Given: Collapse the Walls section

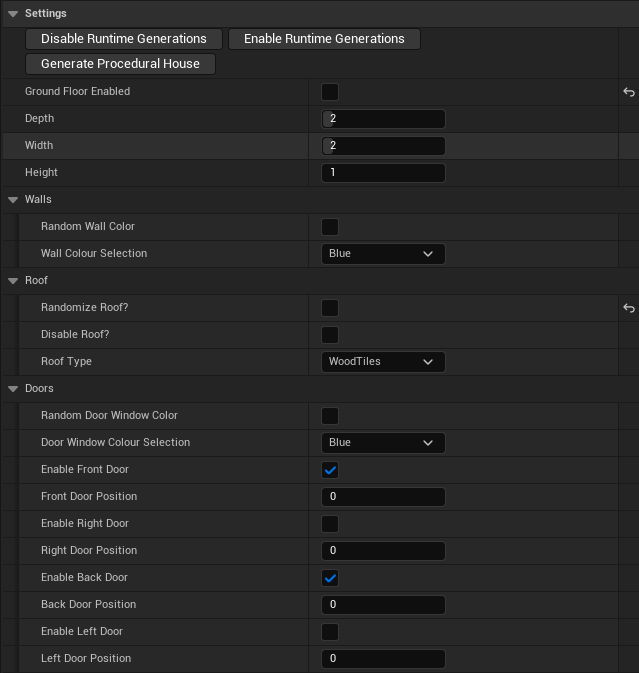Looking at the screenshot, I should [13, 200].
